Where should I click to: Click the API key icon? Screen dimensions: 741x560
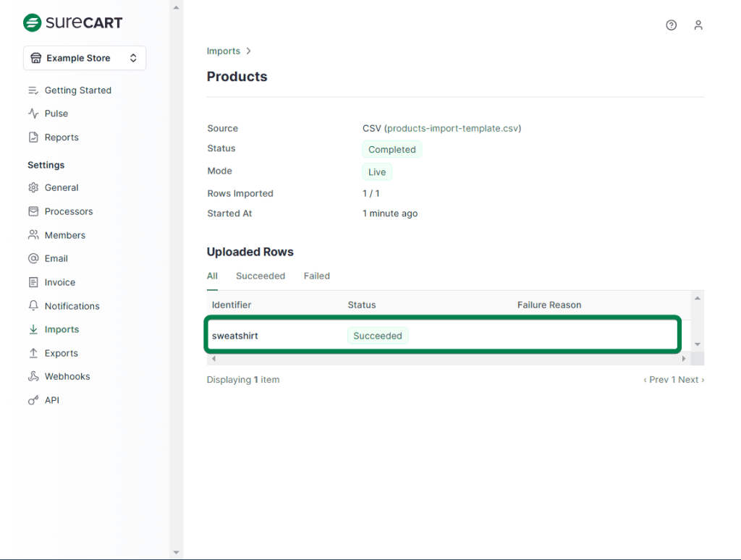click(33, 400)
